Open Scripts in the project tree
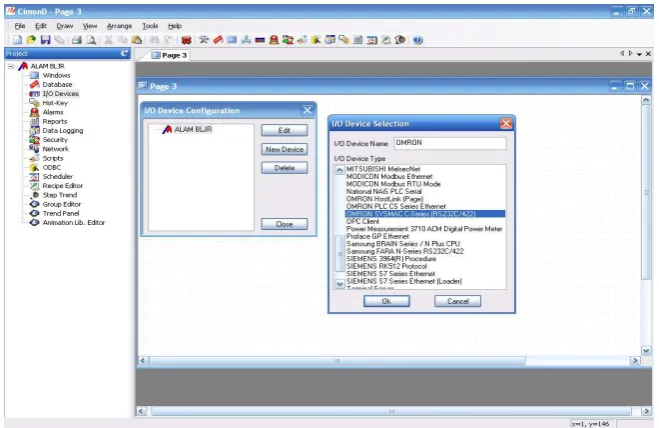The width and height of the screenshot is (659, 428). pyautogui.click(x=53, y=158)
